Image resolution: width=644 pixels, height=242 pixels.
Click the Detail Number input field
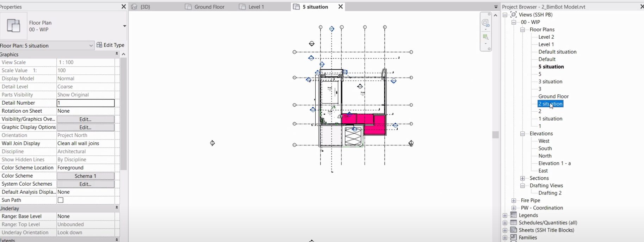pos(86,103)
